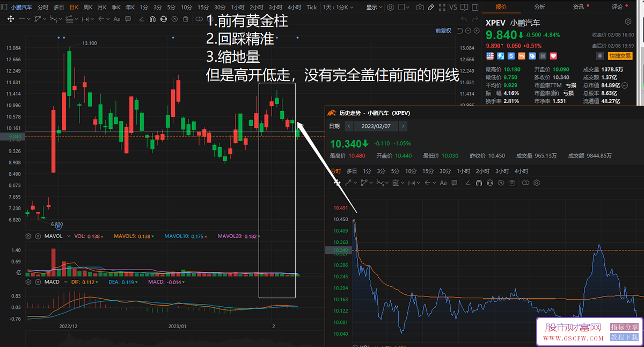Click the US flag market icon
Viewport: 644px width, 347px height.
(490, 56)
